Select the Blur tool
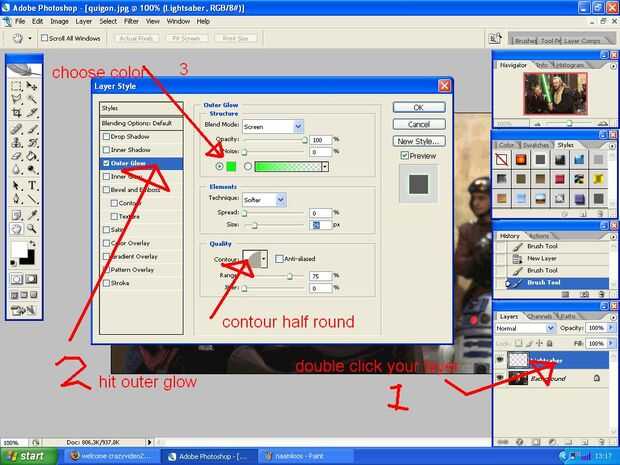The height and width of the screenshot is (465, 620). pos(16,170)
